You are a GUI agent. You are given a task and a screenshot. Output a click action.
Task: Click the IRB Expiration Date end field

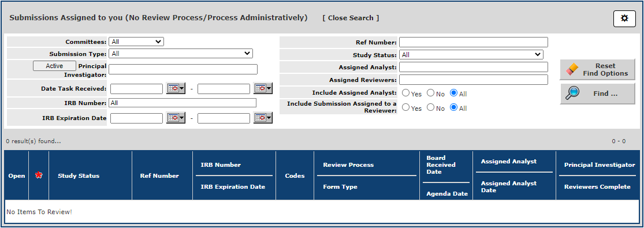click(x=224, y=118)
